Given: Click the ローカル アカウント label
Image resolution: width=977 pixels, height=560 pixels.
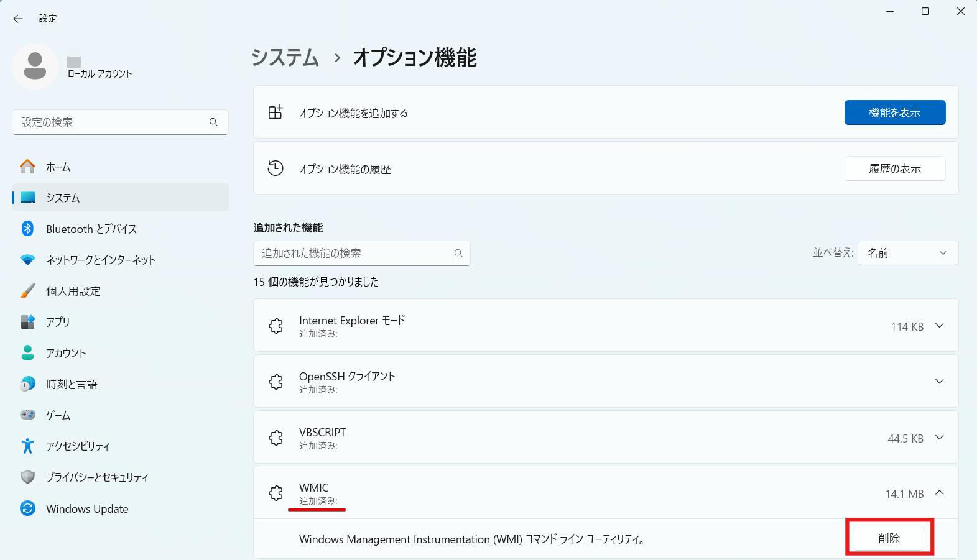Looking at the screenshot, I should pos(100,73).
